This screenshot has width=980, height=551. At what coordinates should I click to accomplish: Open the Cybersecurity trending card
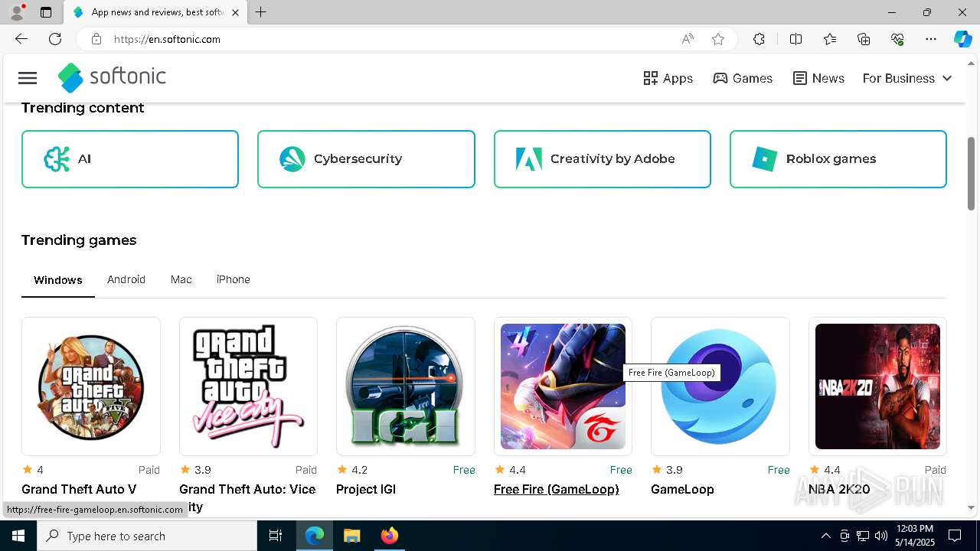[x=366, y=159]
